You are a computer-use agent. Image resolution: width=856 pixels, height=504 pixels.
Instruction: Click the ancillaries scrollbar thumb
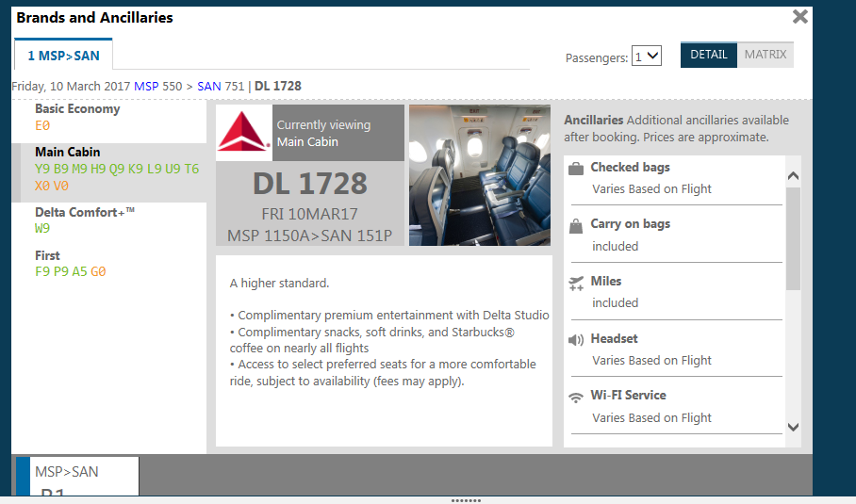(793, 239)
